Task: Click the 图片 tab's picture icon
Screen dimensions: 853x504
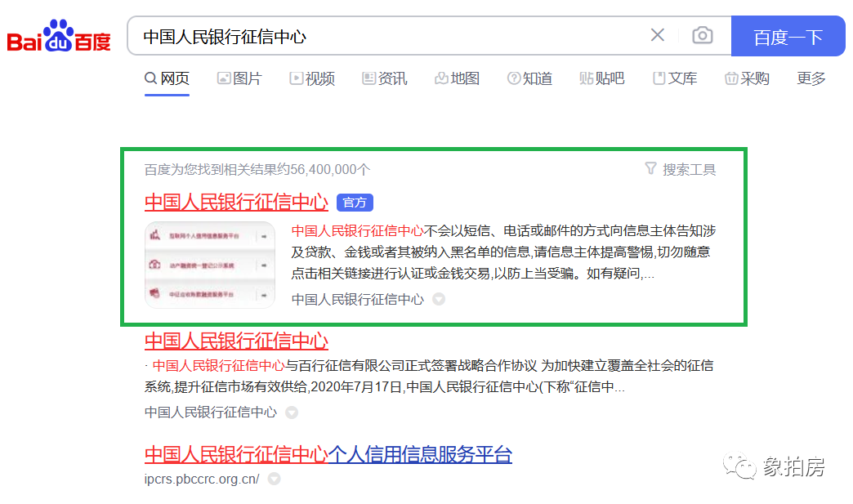Action: [x=224, y=78]
